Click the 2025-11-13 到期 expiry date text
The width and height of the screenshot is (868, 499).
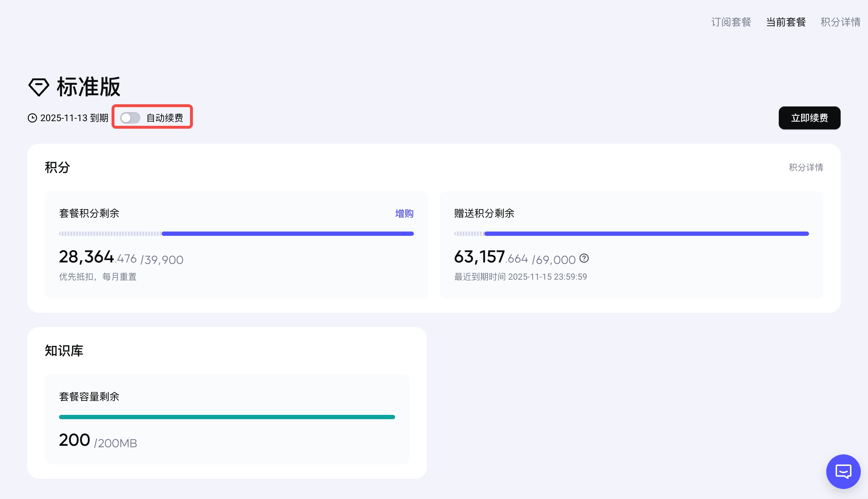[x=74, y=118]
